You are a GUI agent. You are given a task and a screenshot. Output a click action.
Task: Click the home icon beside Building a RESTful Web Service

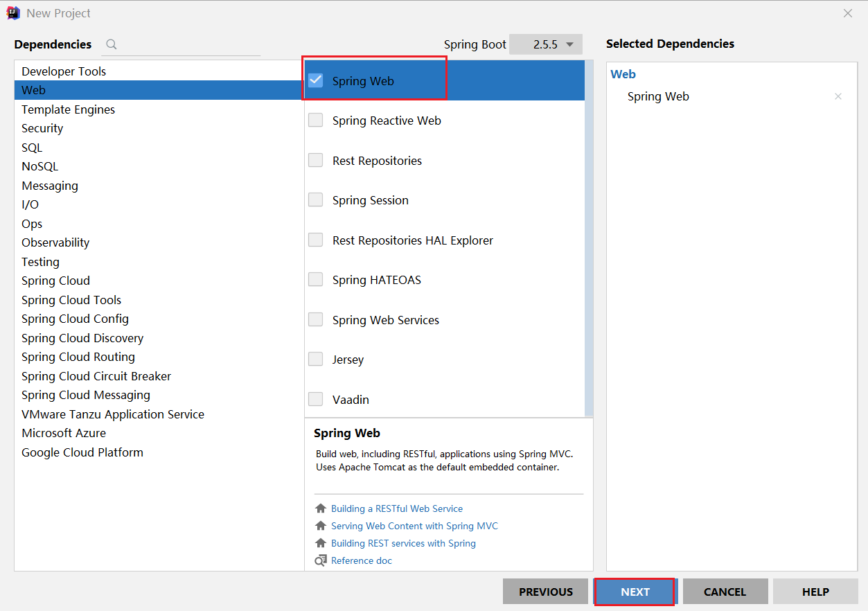coord(320,508)
